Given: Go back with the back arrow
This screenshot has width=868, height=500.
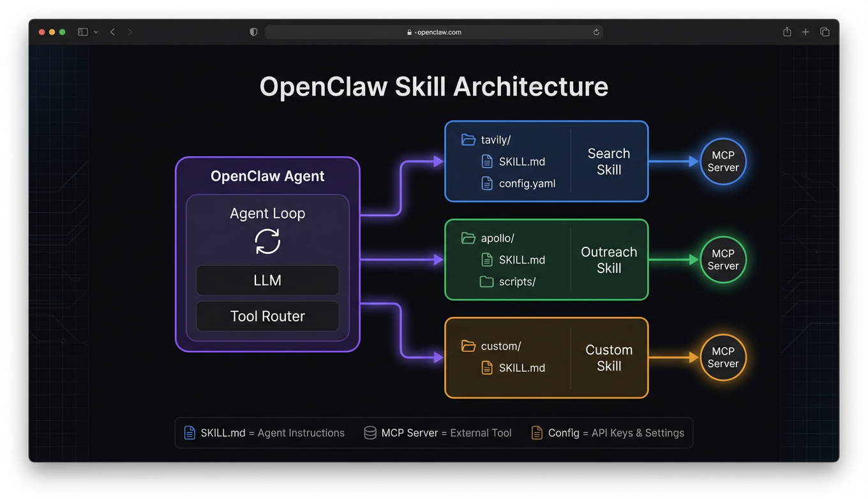Looking at the screenshot, I should click(x=113, y=32).
